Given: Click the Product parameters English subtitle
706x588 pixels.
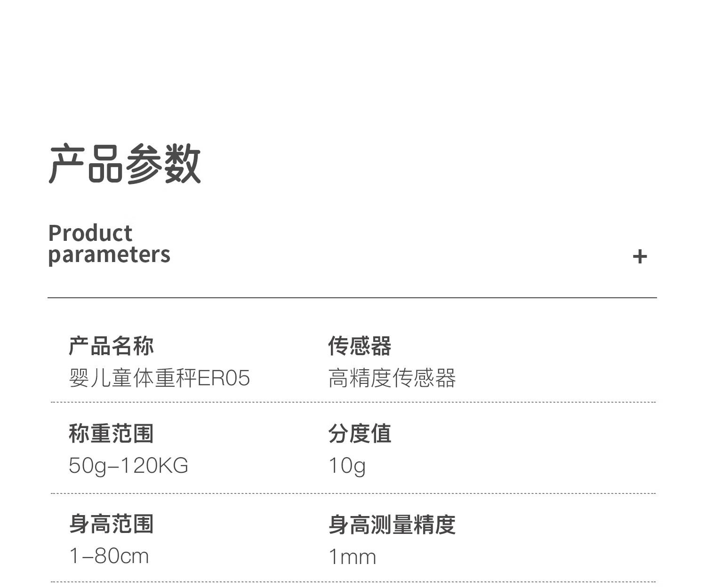Looking at the screenshot, I should [109, 244].
